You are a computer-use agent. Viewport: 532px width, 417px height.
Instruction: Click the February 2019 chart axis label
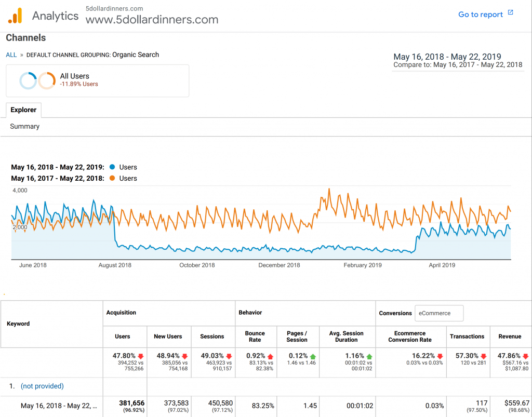362,265
